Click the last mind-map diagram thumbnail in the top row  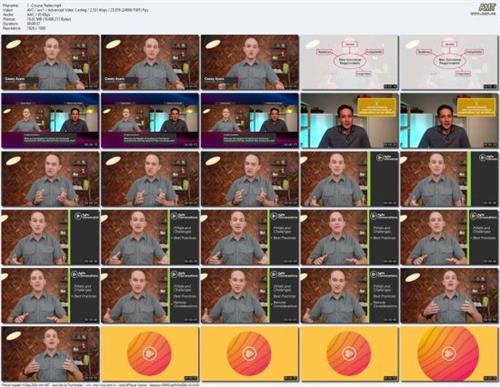pyautogui.click(x=449, y=62)
